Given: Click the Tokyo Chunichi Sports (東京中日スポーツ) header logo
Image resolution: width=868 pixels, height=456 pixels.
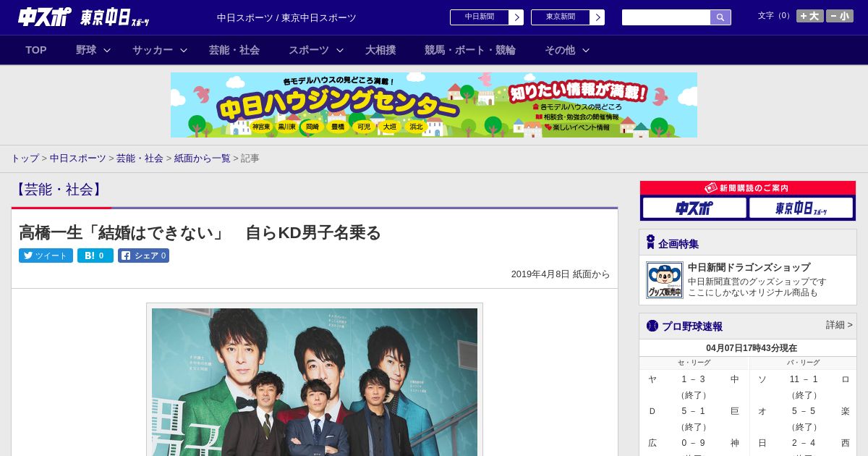Looking at the screenshot, I should pos(115,17).
